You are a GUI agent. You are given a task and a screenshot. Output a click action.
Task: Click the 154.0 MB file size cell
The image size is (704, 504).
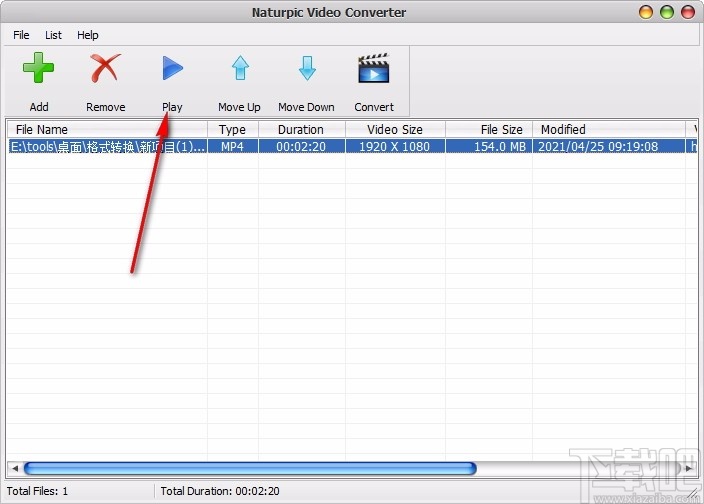(x=488, y=146)
